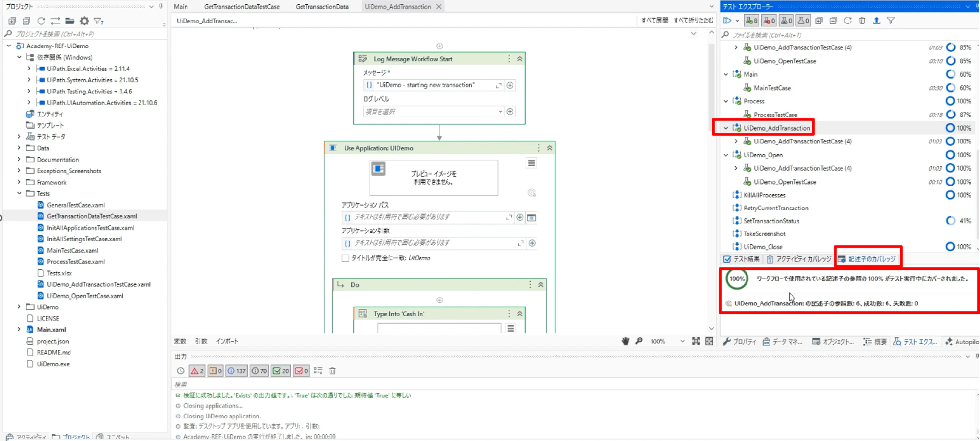The height and width of the screenshot is (441, 980).
Task: Open the hamburger menu in Use Application: UIDemo
Action: (x=531, y=163)
